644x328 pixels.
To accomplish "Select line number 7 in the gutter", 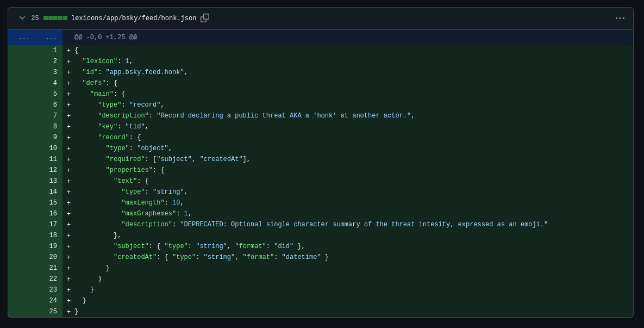I will point(55,116).
